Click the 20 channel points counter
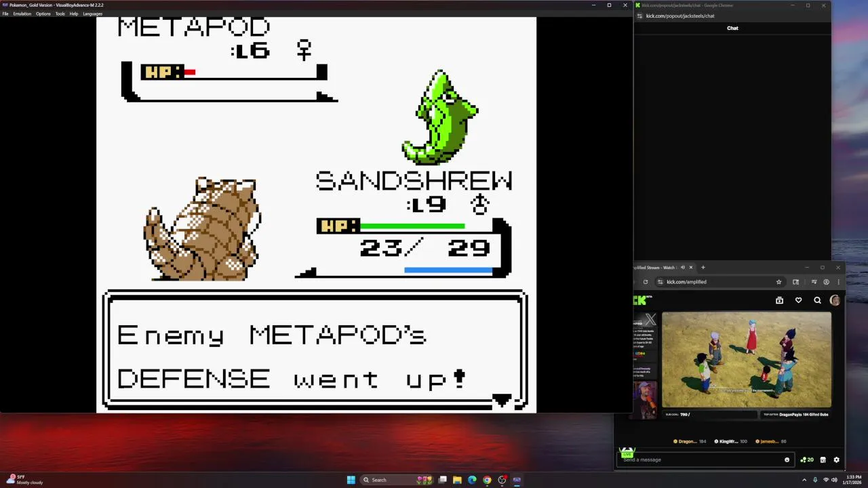The image size is (868, 488). [x=807, y=460]
